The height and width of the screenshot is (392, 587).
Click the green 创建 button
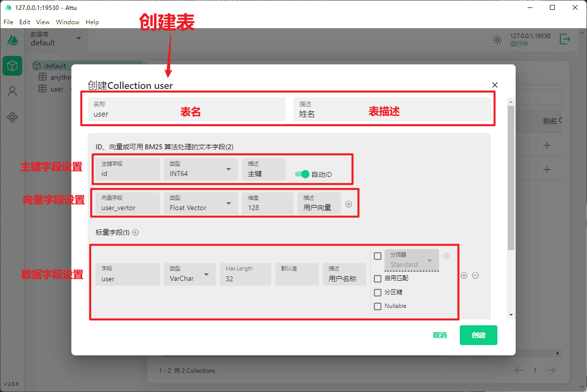(x=478, y=335)
